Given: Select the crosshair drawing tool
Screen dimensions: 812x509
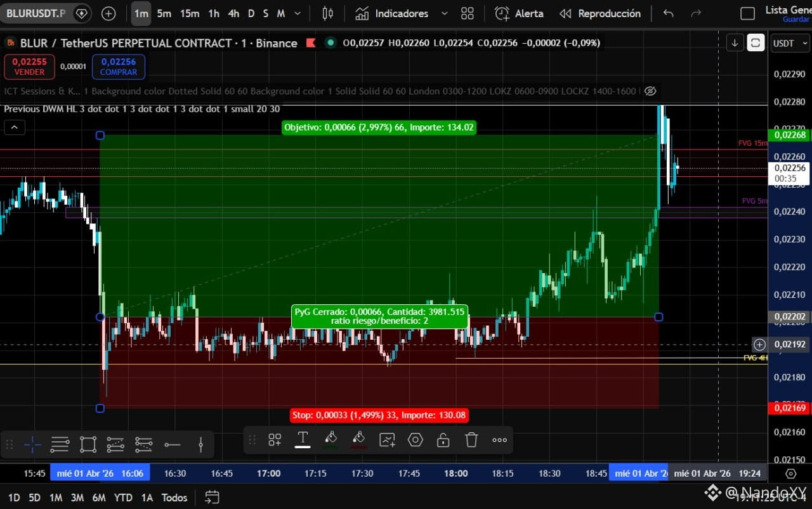Looking at the screenshot, I should pos(32,445).
